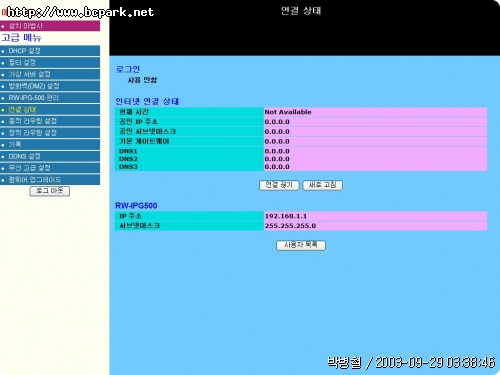Click the 고급 메뉴 sidebar heading
The image size is (500, 375).
tap(21, 38)
